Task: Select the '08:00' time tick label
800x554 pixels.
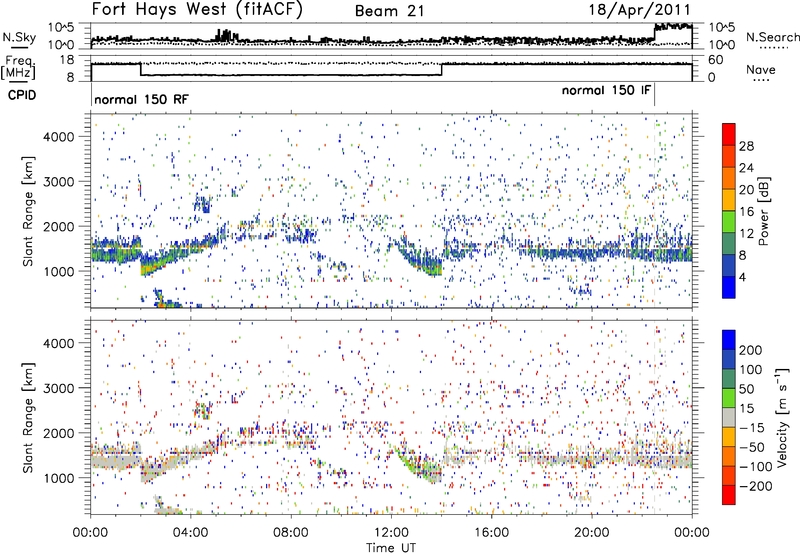Action: pos(291,533)
